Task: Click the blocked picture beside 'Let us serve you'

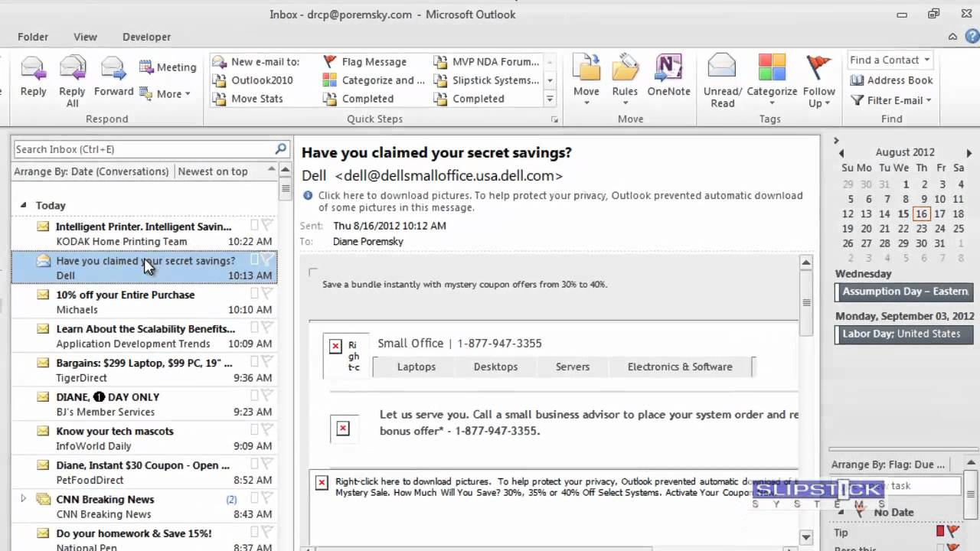Action: tap(343, 429)
